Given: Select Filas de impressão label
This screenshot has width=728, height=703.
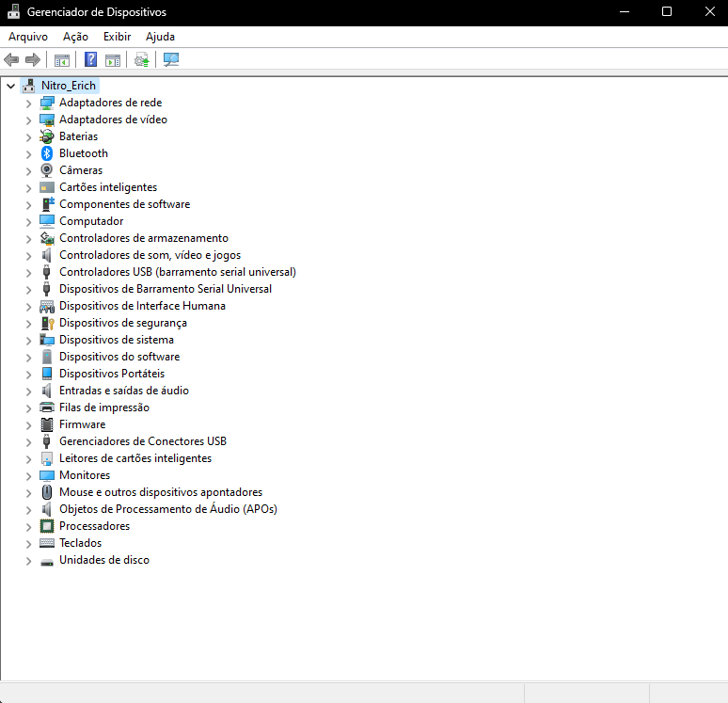Looking at the screenshot, I should pyautogui.click(x=104, y=407).
